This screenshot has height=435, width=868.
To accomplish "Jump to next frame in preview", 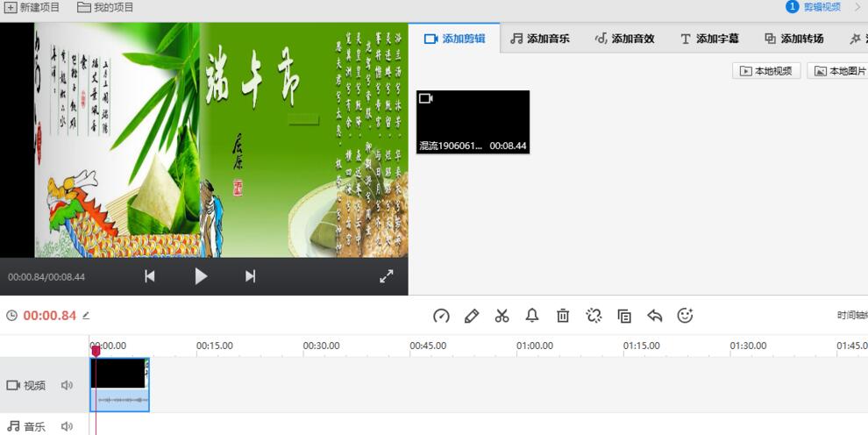I will pos(250,276).
